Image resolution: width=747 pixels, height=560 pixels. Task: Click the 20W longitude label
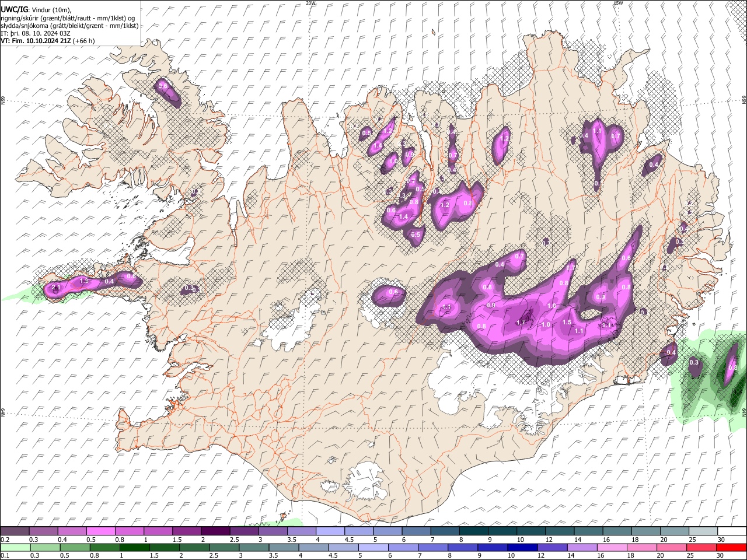coord(310,3)
